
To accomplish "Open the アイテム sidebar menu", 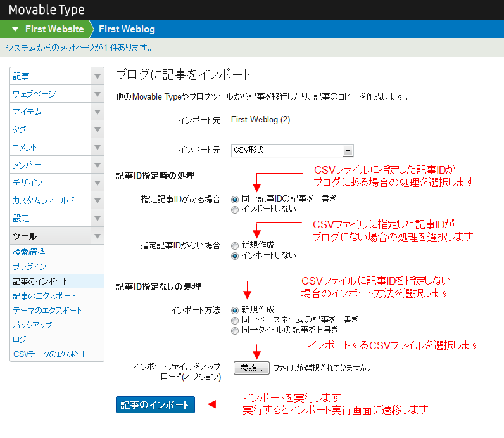I will [51, 112].
